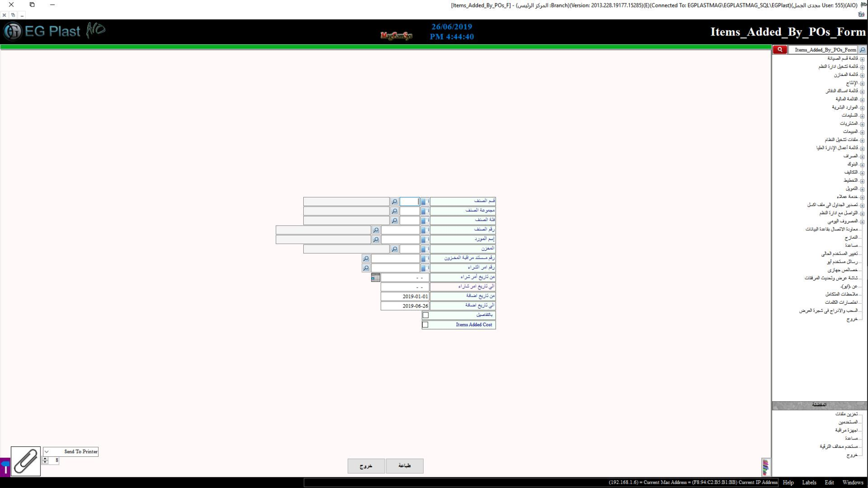Screen dimensions: 868x488
Task: Expand المشتريات tree node
Action: pos(862,124)
